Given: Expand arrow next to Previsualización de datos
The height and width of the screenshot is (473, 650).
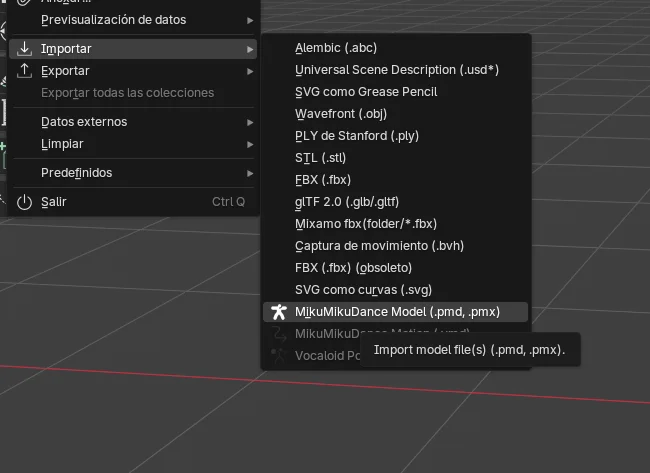Looking at the screenshot, I should coord(250,20).
